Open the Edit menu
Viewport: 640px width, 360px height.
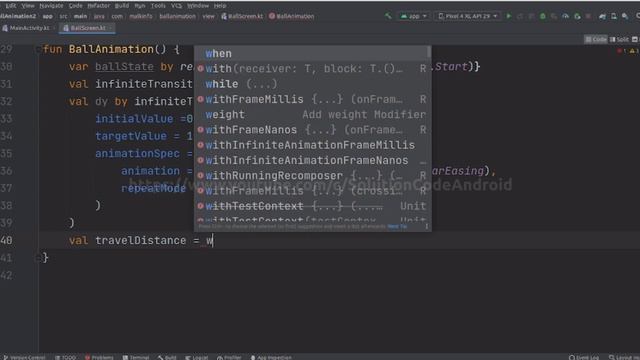[11, 6]
